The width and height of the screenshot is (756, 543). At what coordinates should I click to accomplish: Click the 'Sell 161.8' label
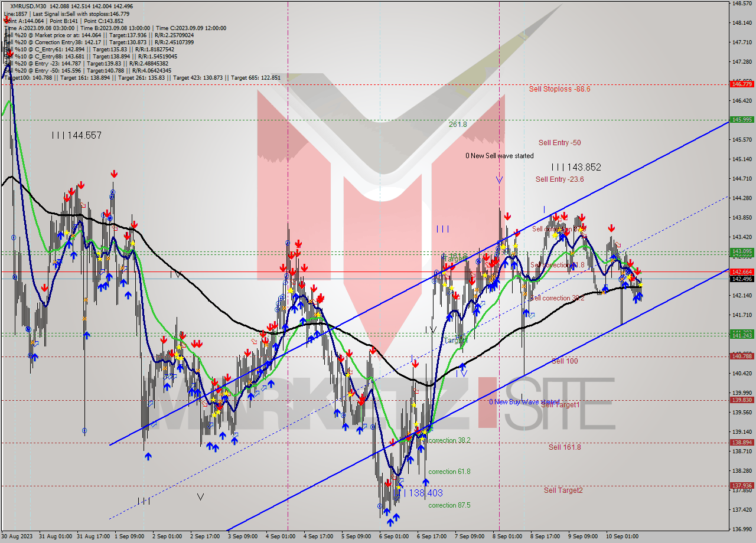click(565, 447)
